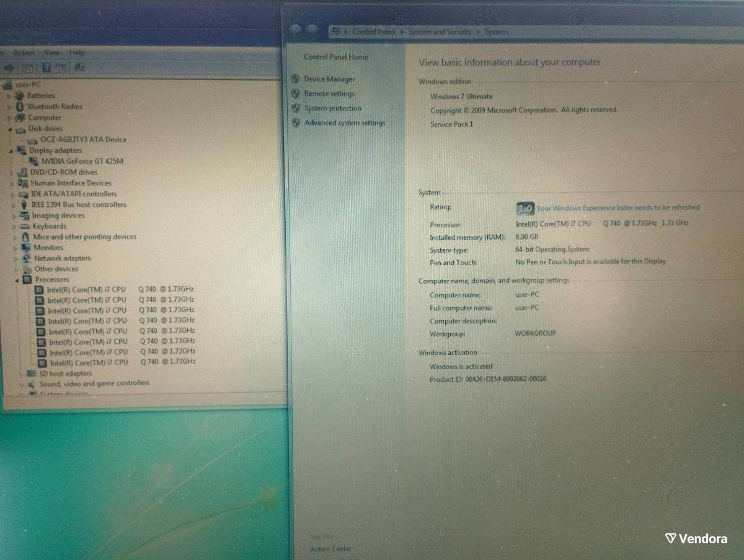Click the Imaging devices icon
744x560 pixels.
pyautogui.click(x=25, y=216)
